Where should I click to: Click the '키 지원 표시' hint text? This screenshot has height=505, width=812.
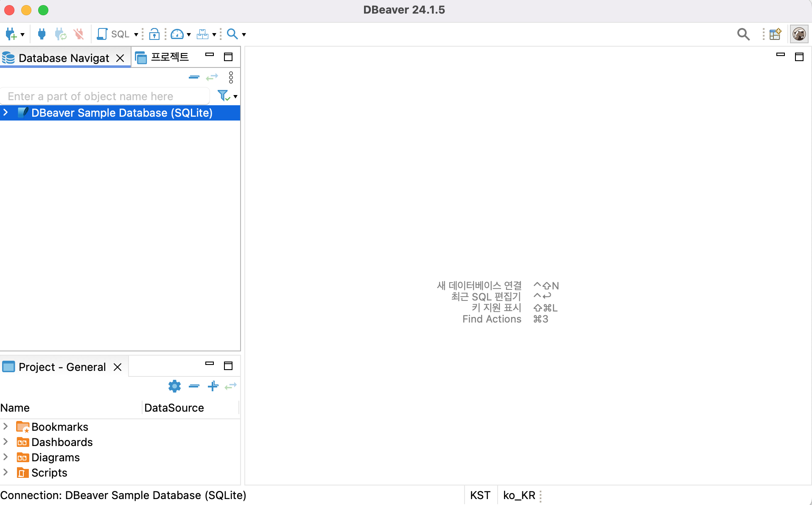click(x=497, y=308)
